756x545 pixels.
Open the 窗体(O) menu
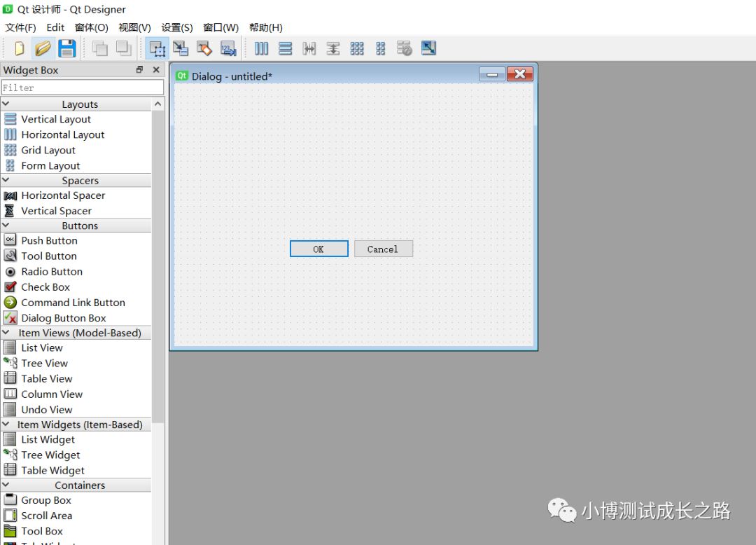click(92, 27)
